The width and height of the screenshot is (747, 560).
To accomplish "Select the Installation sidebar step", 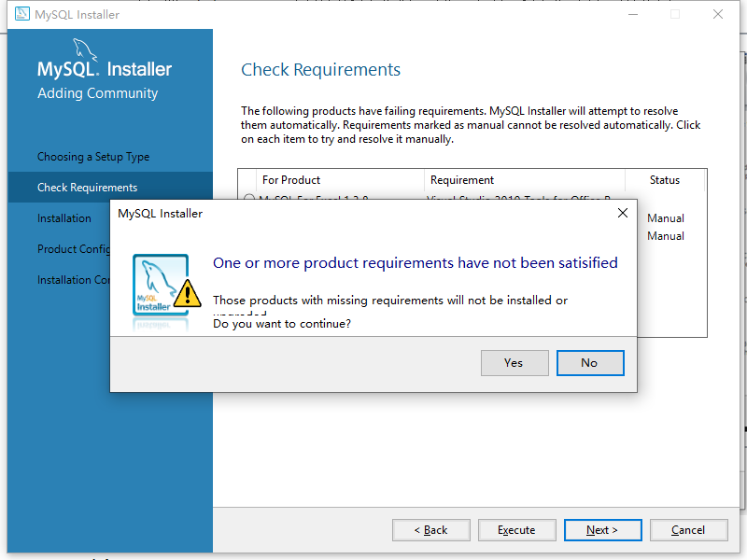I will coord(64,218).
